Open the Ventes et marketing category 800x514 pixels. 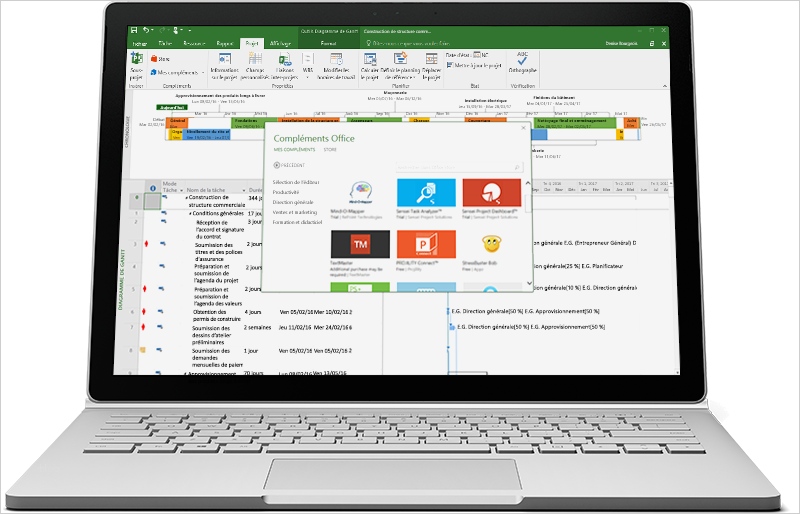294,212
